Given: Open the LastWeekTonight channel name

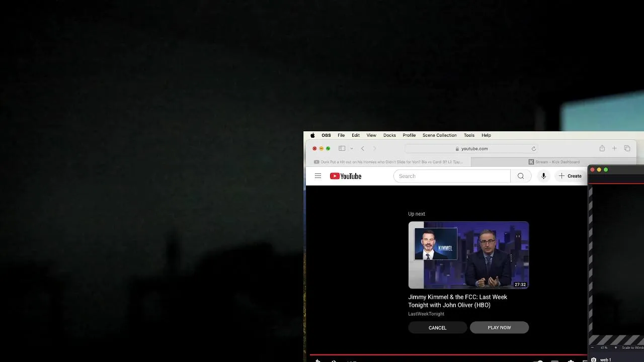Looking at the screenshot, I should coord(426,314).
